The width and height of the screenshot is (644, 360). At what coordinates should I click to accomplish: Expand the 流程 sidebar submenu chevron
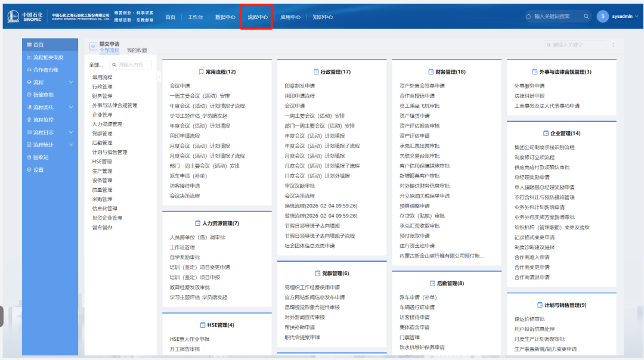pyautogui.click(x=71, y=82)
